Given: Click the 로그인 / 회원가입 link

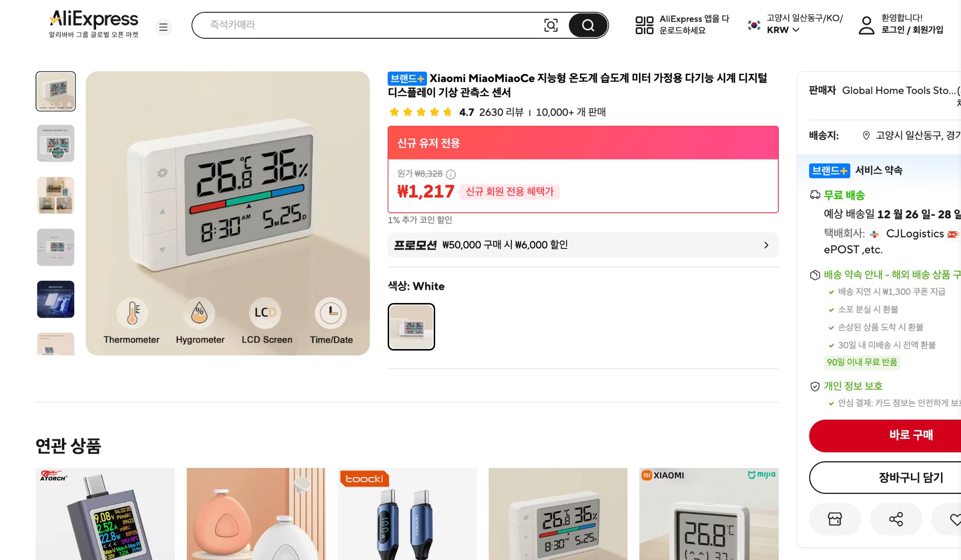Looking at the screenshot, I should (912, 30).
